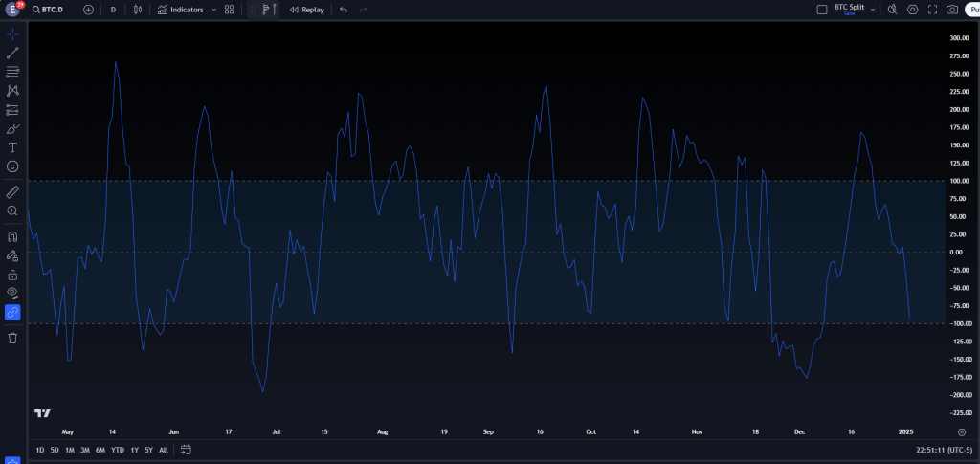
Task: Open the user profile avatar menu
Action: tap(12, 10)
